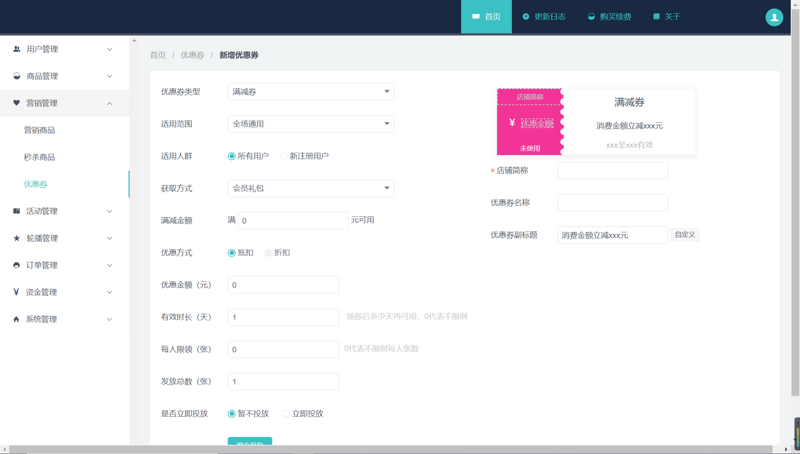Click the 发放总数（张） input field

283,382
